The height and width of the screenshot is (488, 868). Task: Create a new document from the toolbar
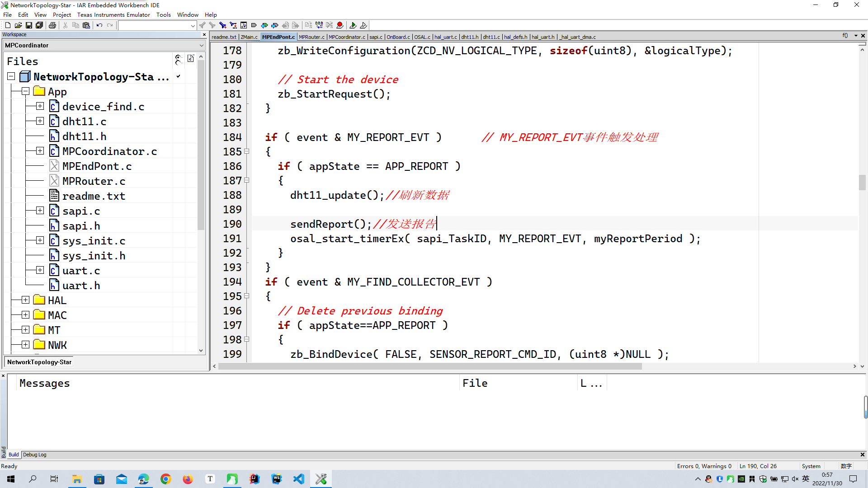click(8, 25)
